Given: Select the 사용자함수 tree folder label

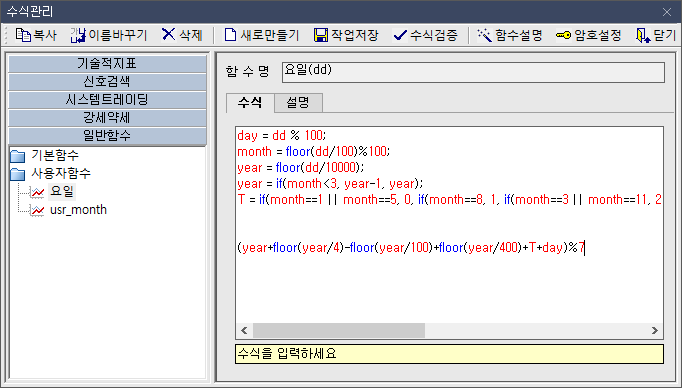Looking at the screenshot, I should (x=61, y=174).
